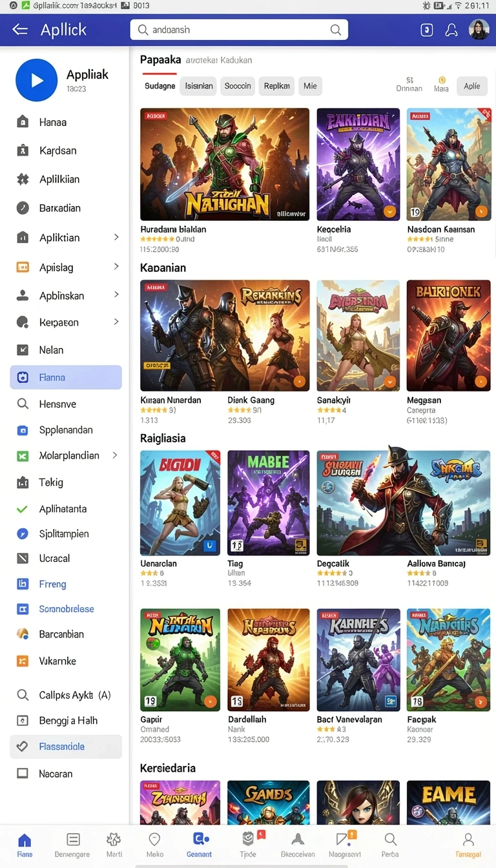Click the square badge icon beside bell
496x868 pixels.
(x=426, y=30)
